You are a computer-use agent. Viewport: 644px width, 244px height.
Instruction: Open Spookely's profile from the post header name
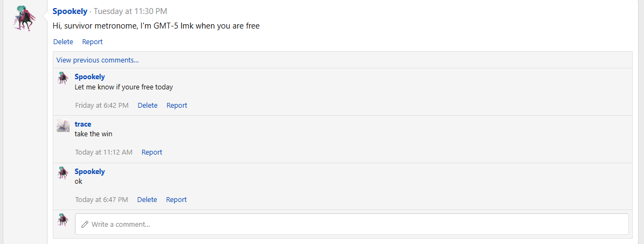pos(70,11)
